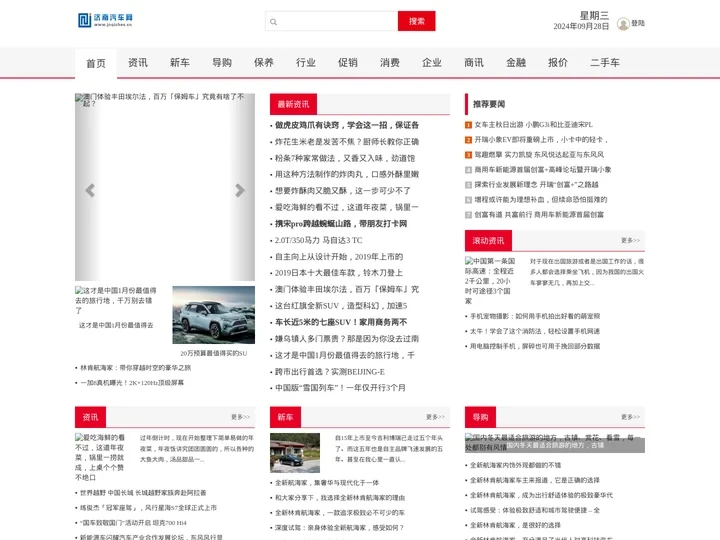The image size is (720, 540).
Task: Click the user avatar icon beside 登陆
Action: [623, 24]
